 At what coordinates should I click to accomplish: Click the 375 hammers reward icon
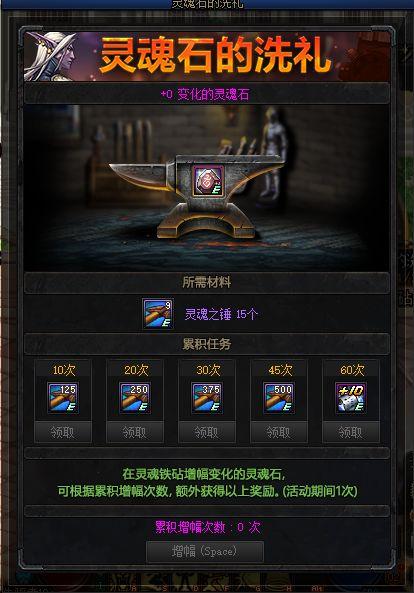click(206, 397)
